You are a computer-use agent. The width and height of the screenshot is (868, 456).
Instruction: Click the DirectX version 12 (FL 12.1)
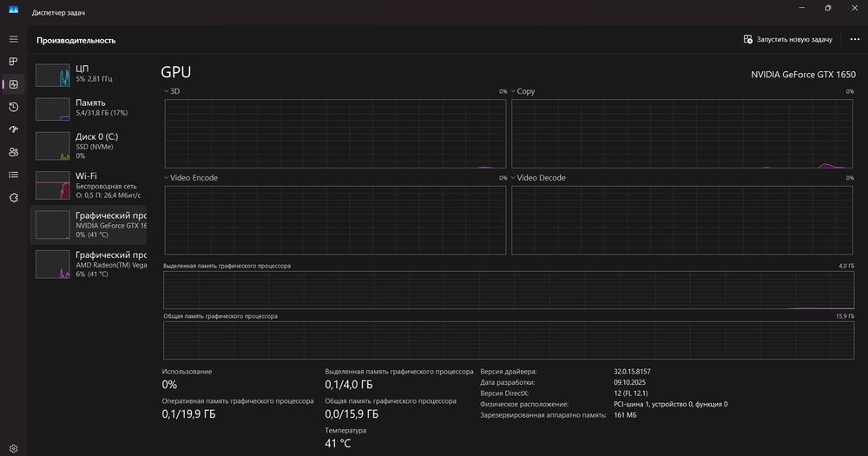tap(630, 393)
